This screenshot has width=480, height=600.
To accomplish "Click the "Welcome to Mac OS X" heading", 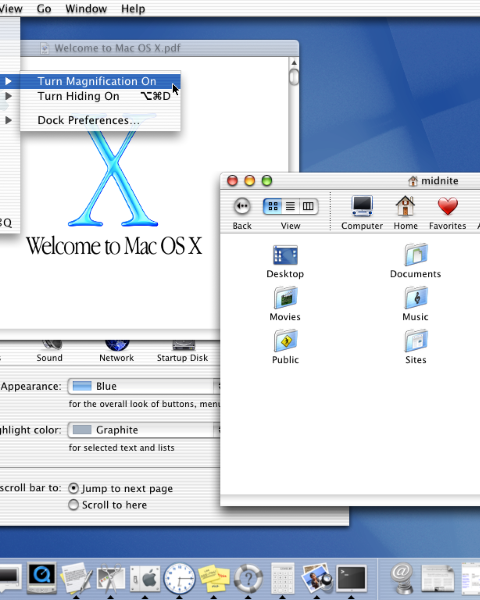I will [x=114, y=246].
